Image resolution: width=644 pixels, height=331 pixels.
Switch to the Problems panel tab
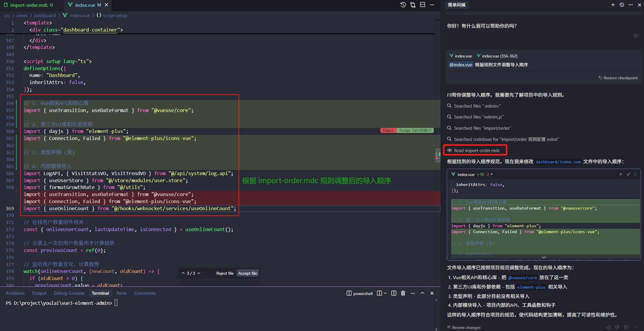[15, 293]
